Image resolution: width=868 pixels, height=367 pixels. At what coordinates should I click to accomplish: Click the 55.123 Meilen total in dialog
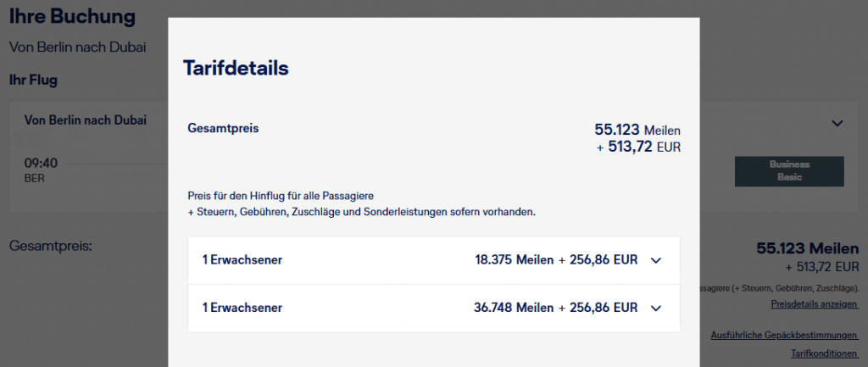[x=637, y=130]
